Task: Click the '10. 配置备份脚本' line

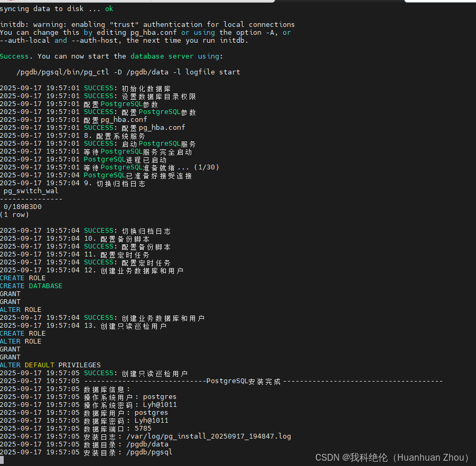Action: click(x=74, y=239)
